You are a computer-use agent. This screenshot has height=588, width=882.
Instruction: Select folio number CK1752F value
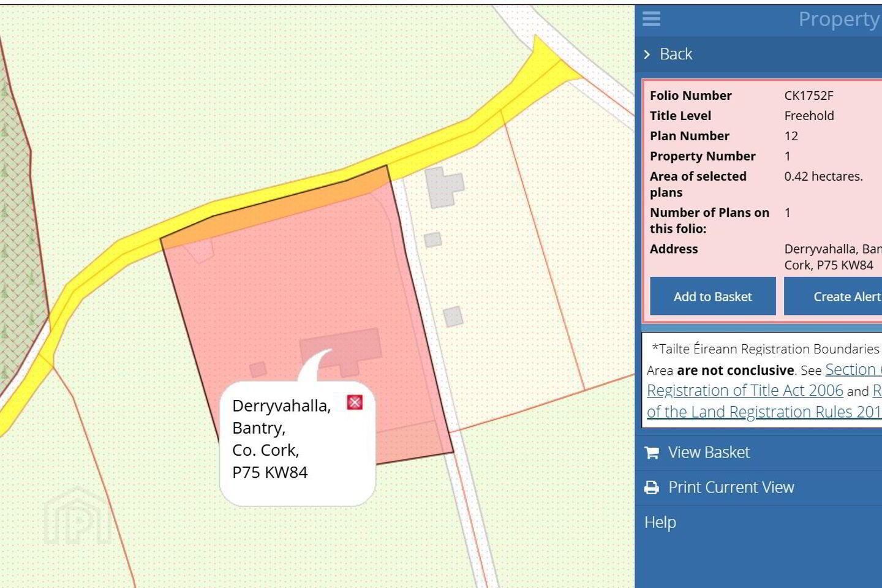(x=809, y=96)
